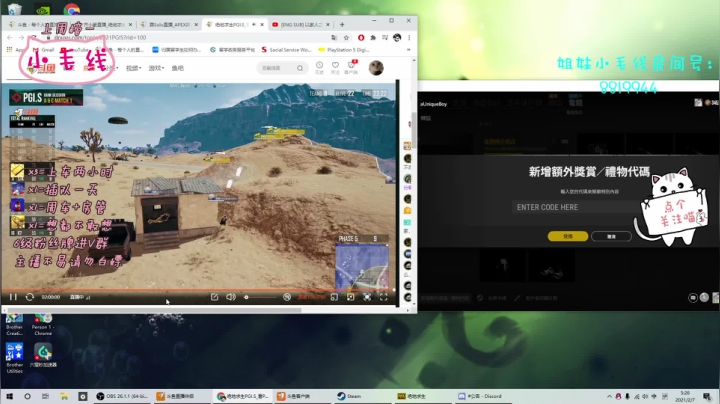Viewport: 720px width, 404px height.
Task: Open the Chrome three-dot menu
Action: pyautogui.click(x=409, y=38)
